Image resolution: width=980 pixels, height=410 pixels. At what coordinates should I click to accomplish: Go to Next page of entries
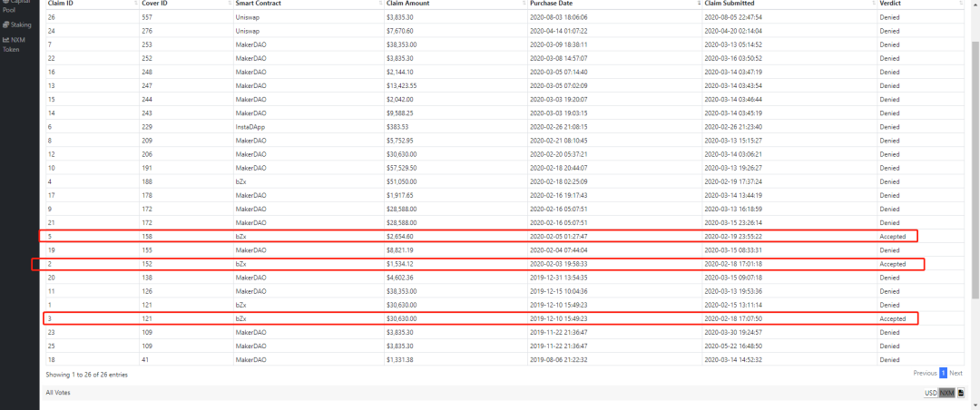(955, 373)
